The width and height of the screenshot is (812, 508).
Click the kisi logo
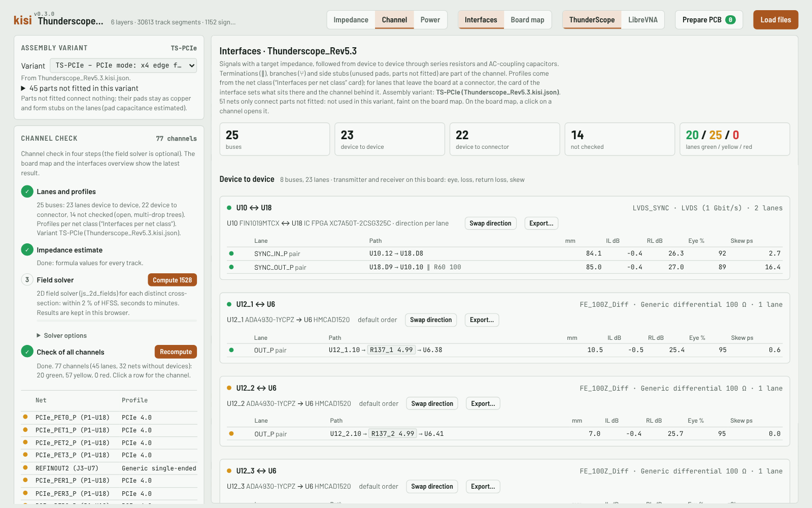click(x=22, y=20)
